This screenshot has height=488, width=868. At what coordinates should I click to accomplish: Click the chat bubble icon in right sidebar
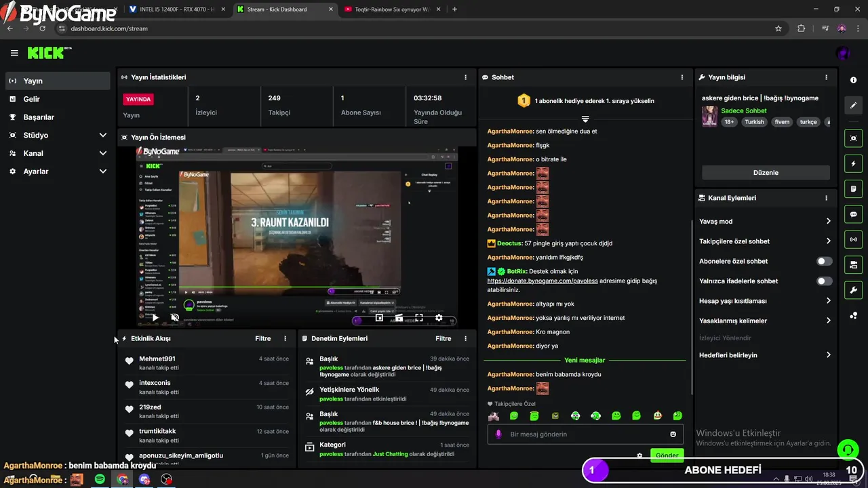click(x=853, y=214)
